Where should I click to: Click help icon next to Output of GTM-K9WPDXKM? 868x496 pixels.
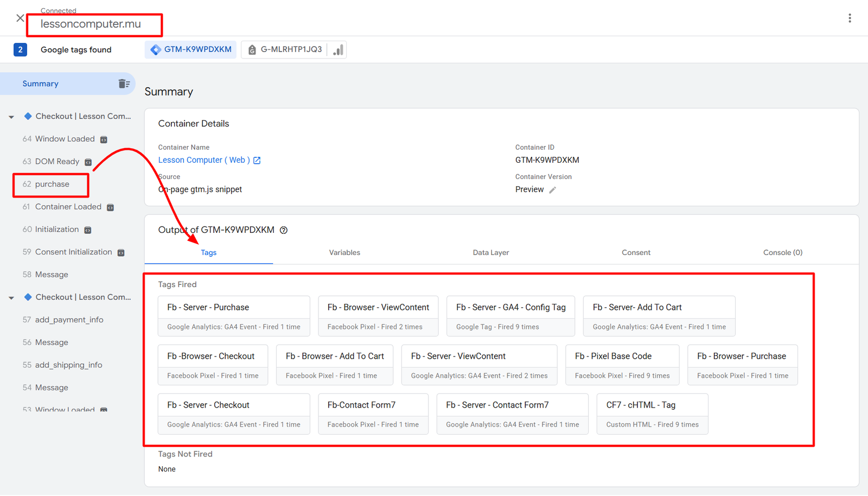pos(284,230)
